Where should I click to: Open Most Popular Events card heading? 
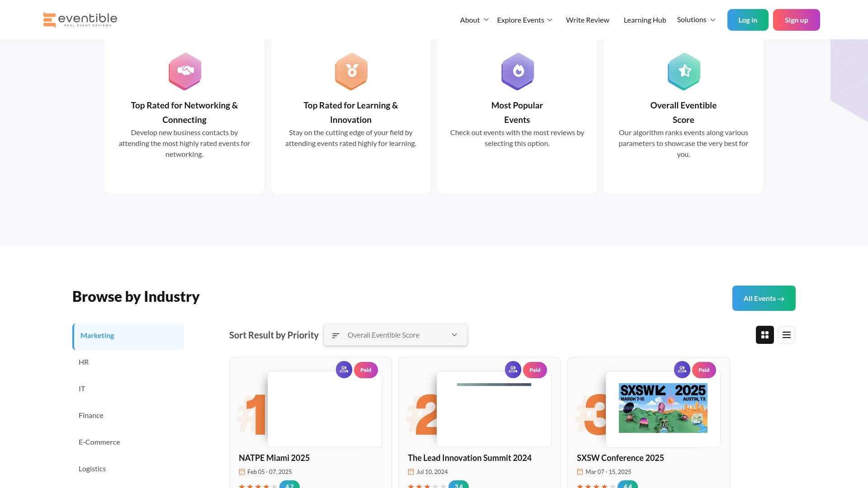(x=517, y=113)
